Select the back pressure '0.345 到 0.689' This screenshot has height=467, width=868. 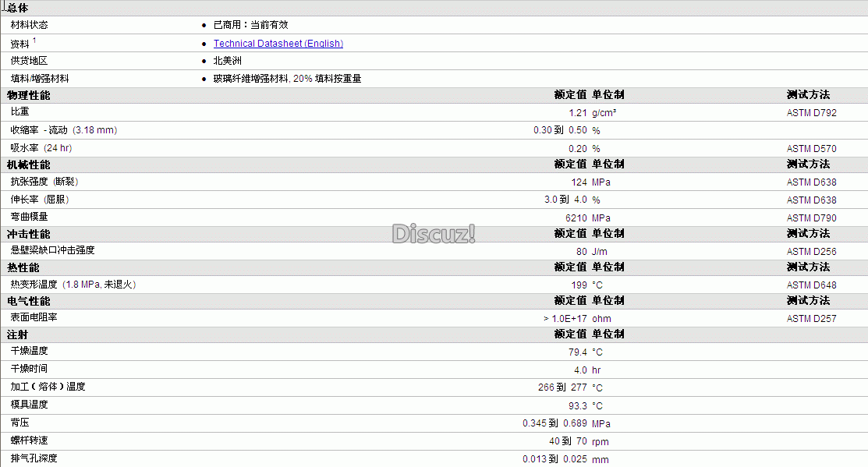(x=554, y=423)
